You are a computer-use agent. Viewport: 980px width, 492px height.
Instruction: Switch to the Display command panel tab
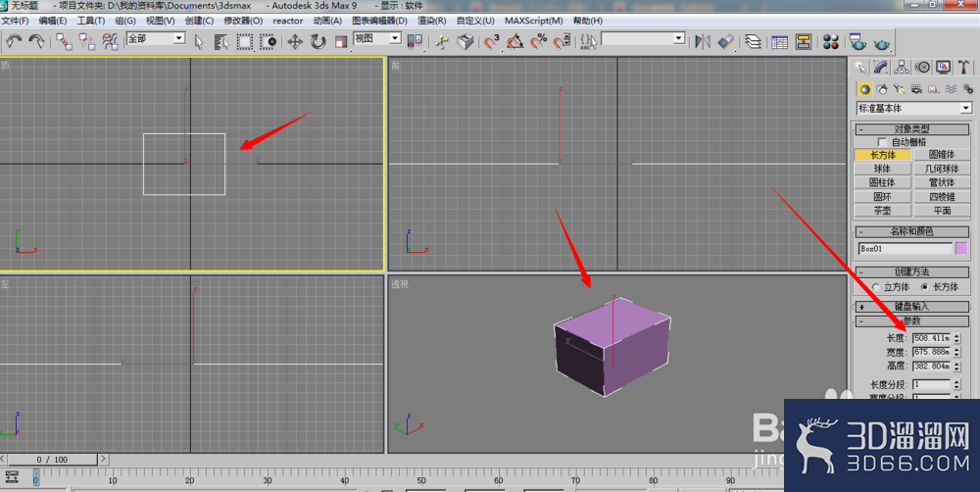(943, 67)
